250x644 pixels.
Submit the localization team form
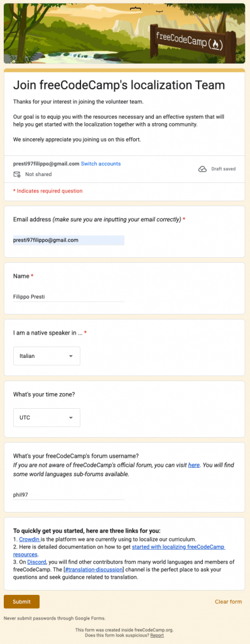click(x=22, y=602)
